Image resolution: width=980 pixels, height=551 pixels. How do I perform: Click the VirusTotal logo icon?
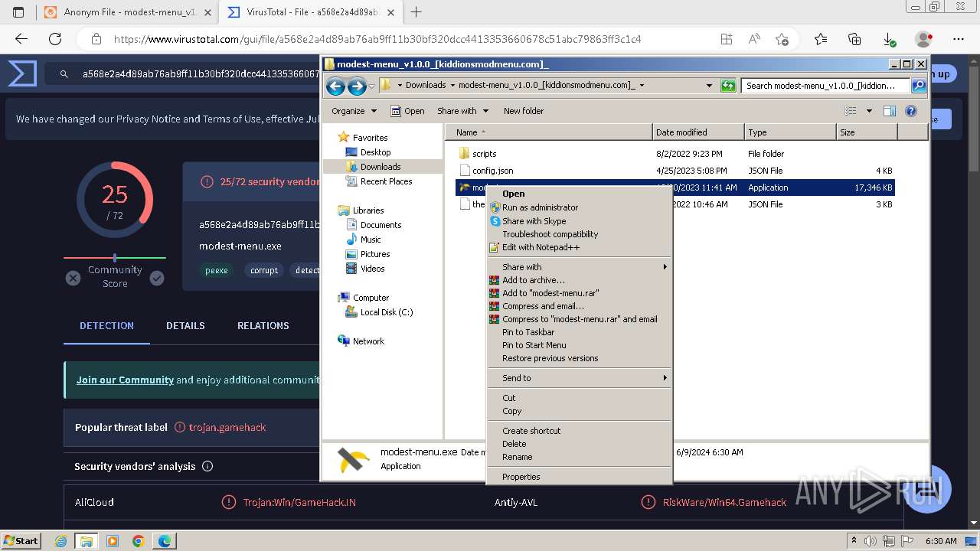[x=22, y=74]
